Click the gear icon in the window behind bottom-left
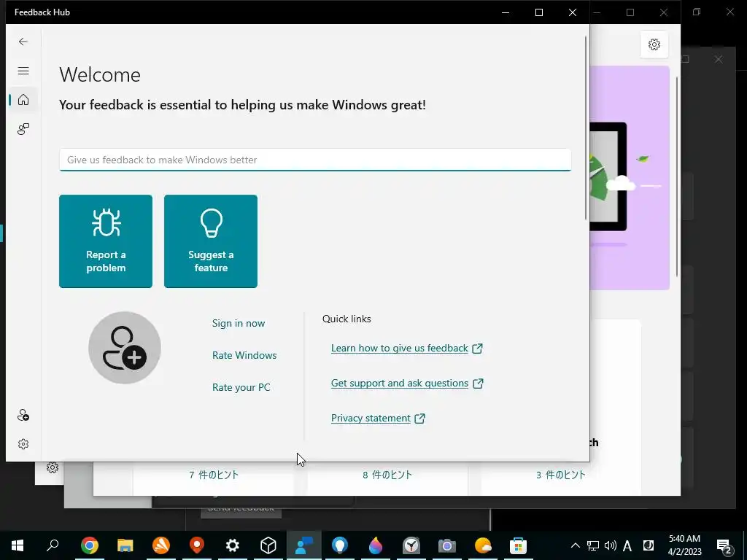The height and width of the screenshot is (560, 747). (53, 467)
